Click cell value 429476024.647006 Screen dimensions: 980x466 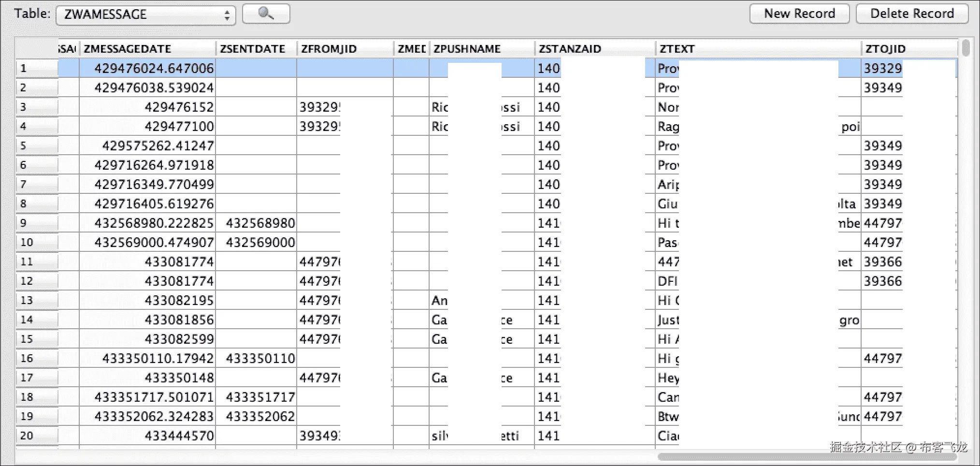pyautogui.click(x=147, y=68)
